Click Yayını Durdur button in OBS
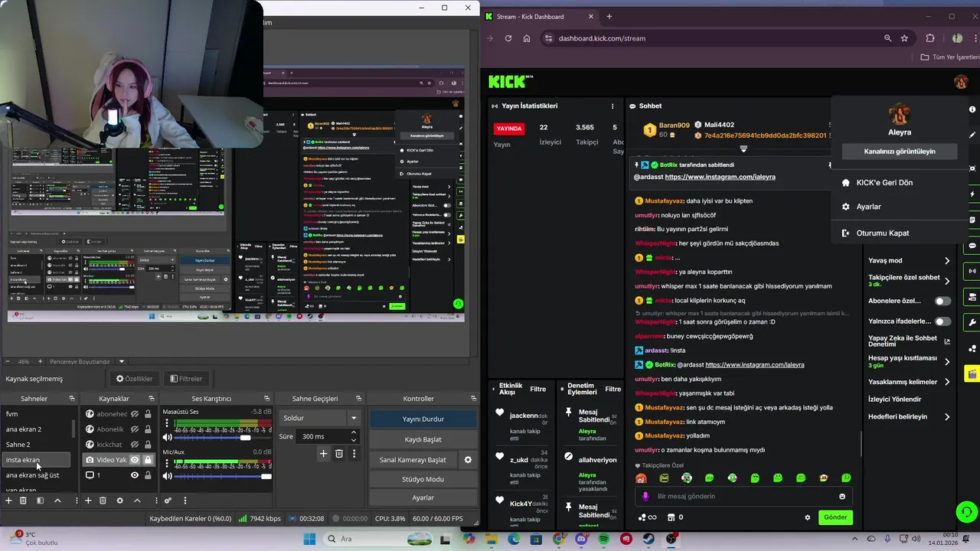The width and height of the screenshot is (980, 551). click(423, 419)
